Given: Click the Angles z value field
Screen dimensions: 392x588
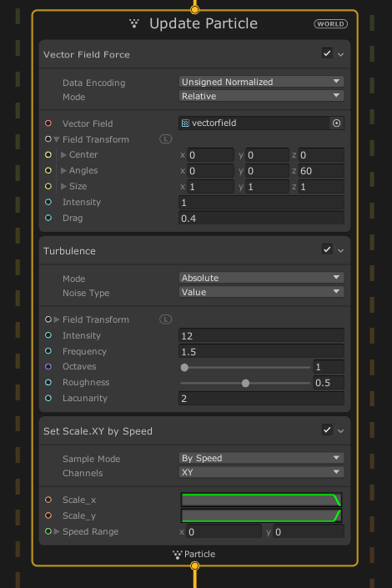Looking at the screenshot, I should point(321,171).
